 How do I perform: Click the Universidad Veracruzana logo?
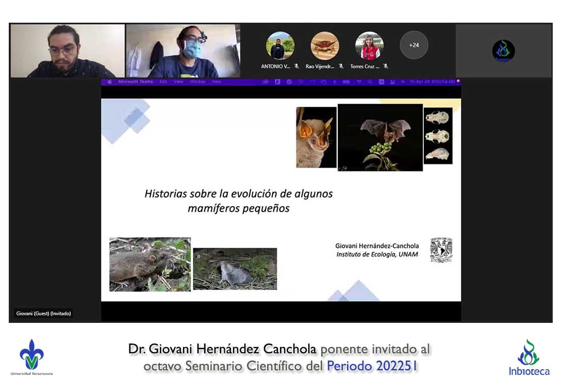tap(31, 357)
